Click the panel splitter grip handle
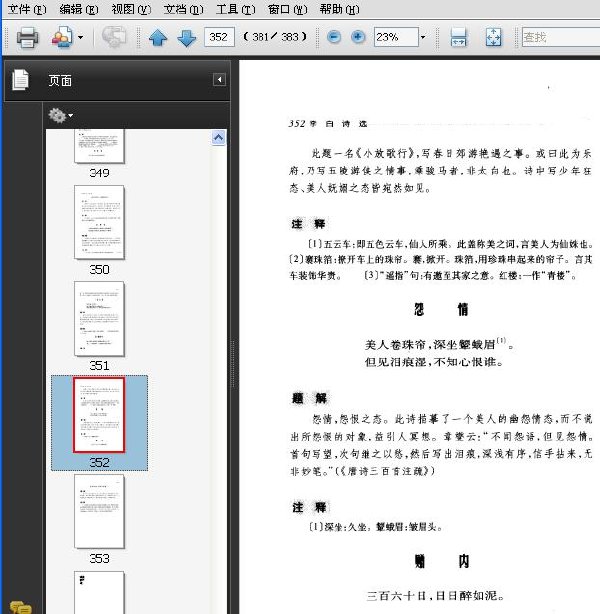600x614 pixels. 234,364
